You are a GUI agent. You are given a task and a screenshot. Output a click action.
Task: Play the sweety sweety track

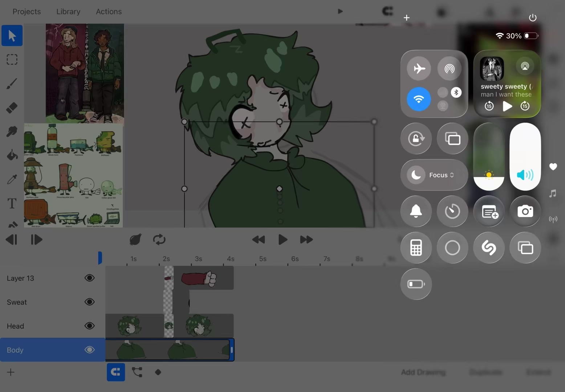point(507,106)
